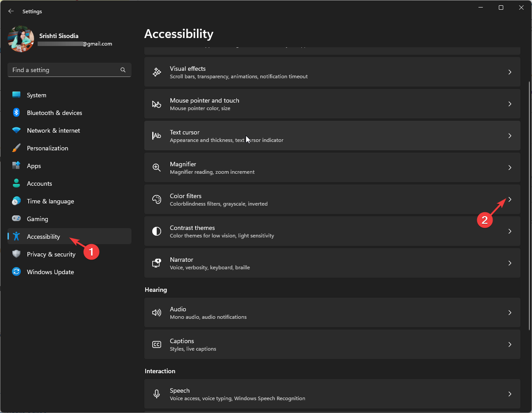The height and width of the screenshot is (413, 532).
Task: Click the Mouse pointer and touch icon
Action: tap(157, 104)
